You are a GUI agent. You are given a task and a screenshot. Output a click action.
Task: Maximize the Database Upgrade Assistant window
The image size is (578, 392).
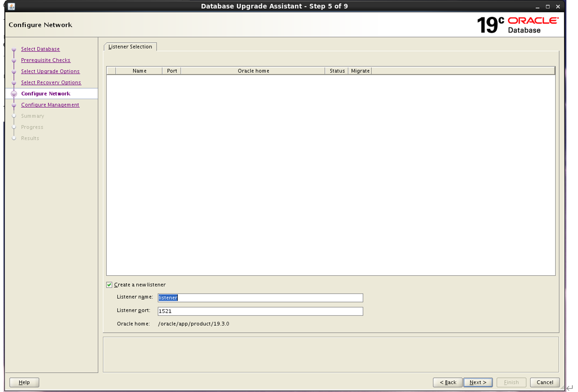coord(547,7)
